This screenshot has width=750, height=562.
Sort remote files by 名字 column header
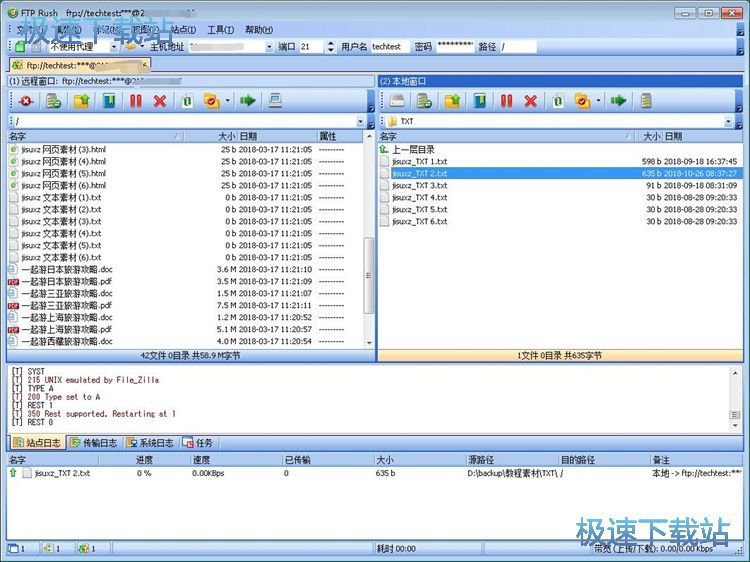[96, 137]
